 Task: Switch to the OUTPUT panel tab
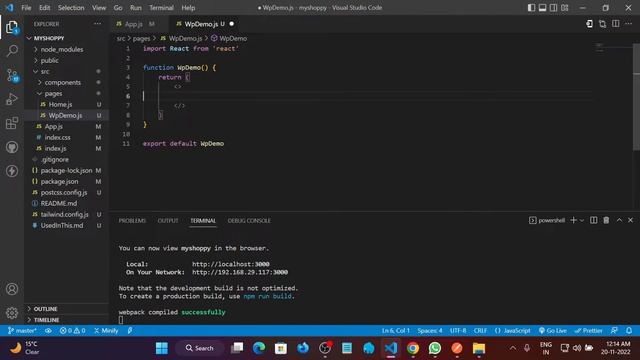pos(168,221)
